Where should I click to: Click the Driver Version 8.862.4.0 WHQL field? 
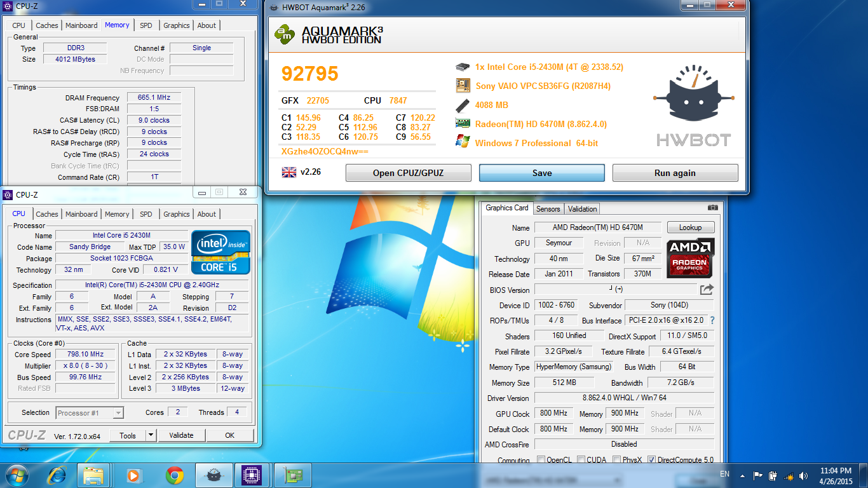624,398
